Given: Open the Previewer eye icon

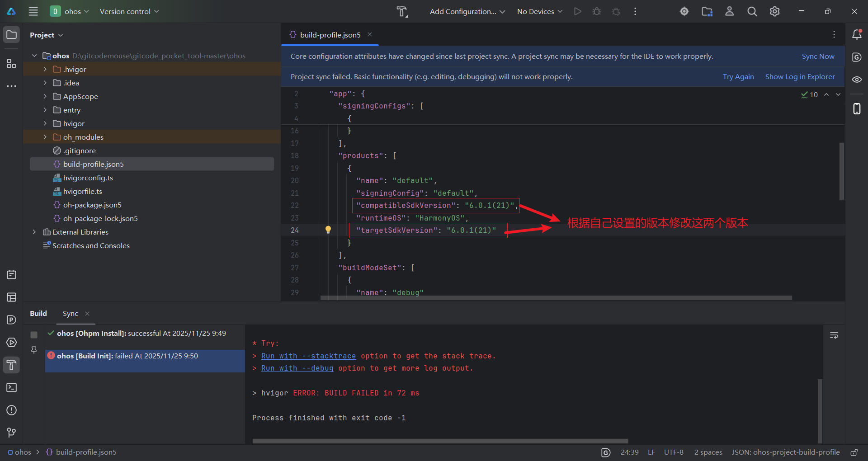Looking at the screenshot, I should click(857, 80).
